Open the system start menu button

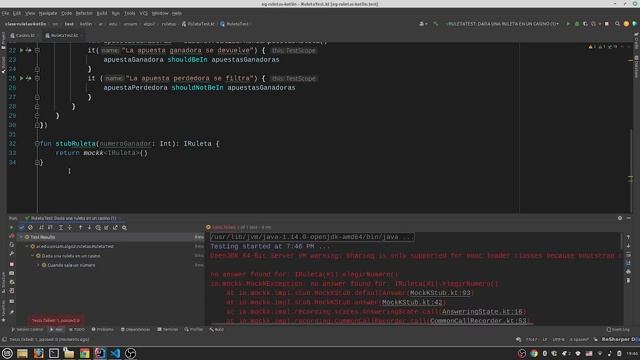pos(7,353)
